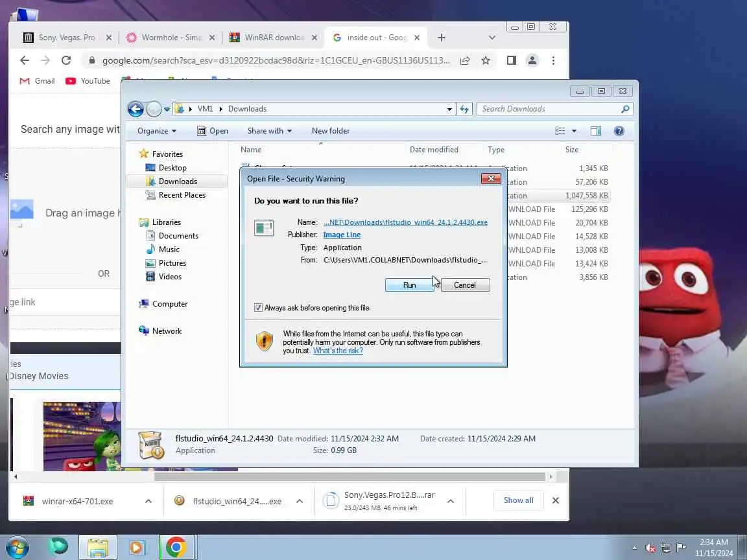The image size is (747, 560).
Task: Click New folder in Explorer toolbar
Action: [331, 131]
